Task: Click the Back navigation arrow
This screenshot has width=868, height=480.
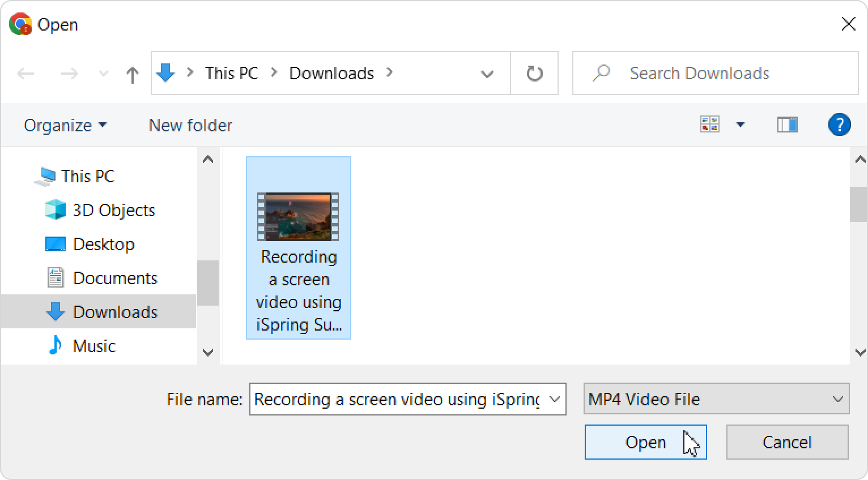Action: pos(26,74)
